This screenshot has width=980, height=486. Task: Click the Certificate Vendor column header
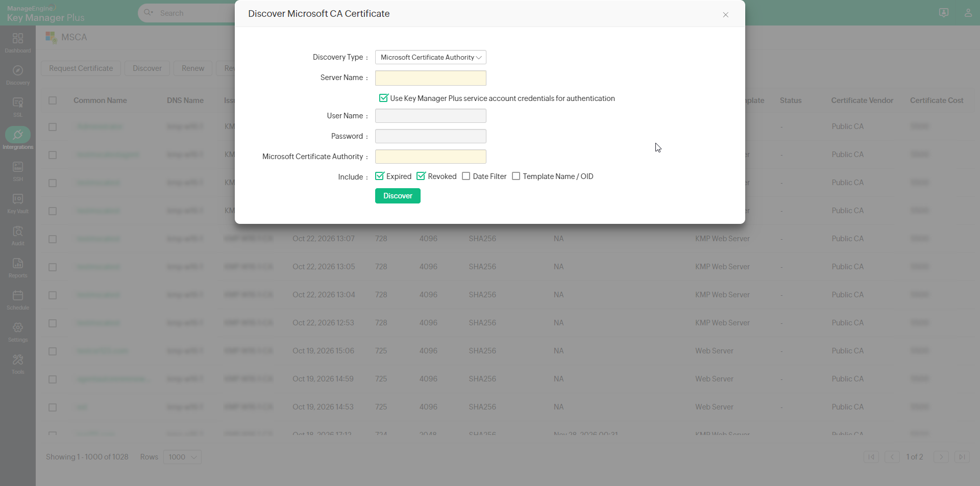tap(862, 100)
